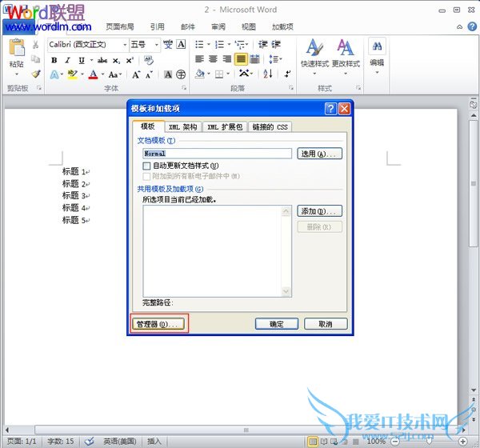Expand the highlight color dropdown arrow
This screenshot has width=480, height=448.
click(x=82, y=74)
